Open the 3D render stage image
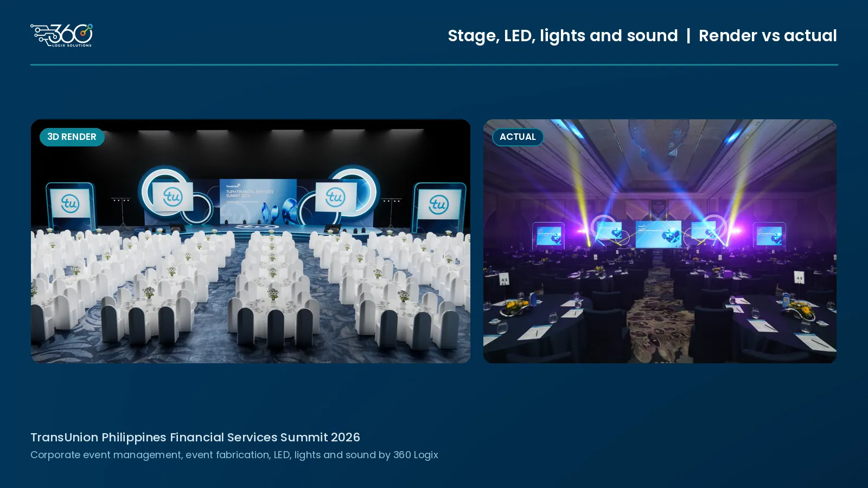 point(251,241)
